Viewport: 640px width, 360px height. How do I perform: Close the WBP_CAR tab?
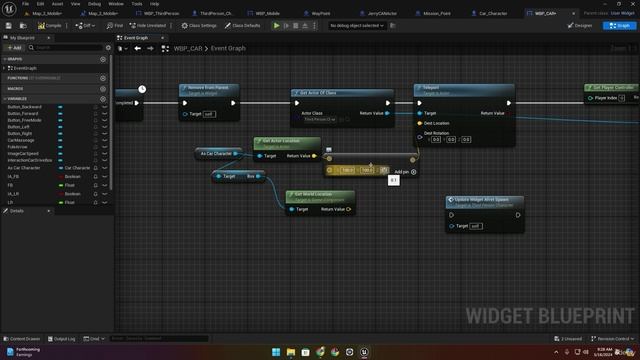[x=573, y=13]
